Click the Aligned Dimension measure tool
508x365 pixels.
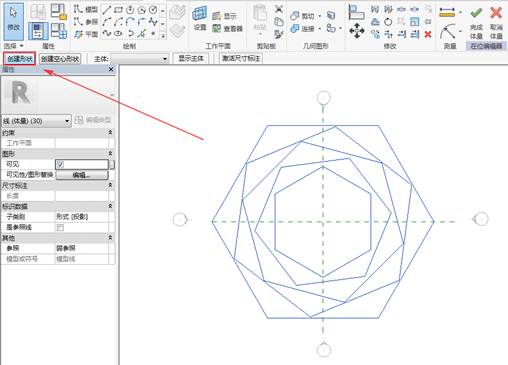pos(447,13)
